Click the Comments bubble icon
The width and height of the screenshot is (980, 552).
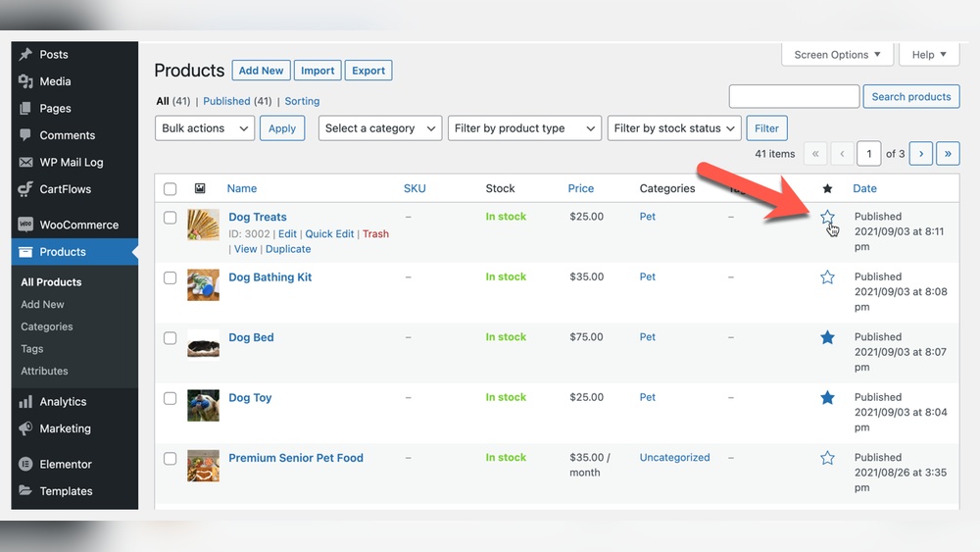pyautogui.click(x=25, y=135)
